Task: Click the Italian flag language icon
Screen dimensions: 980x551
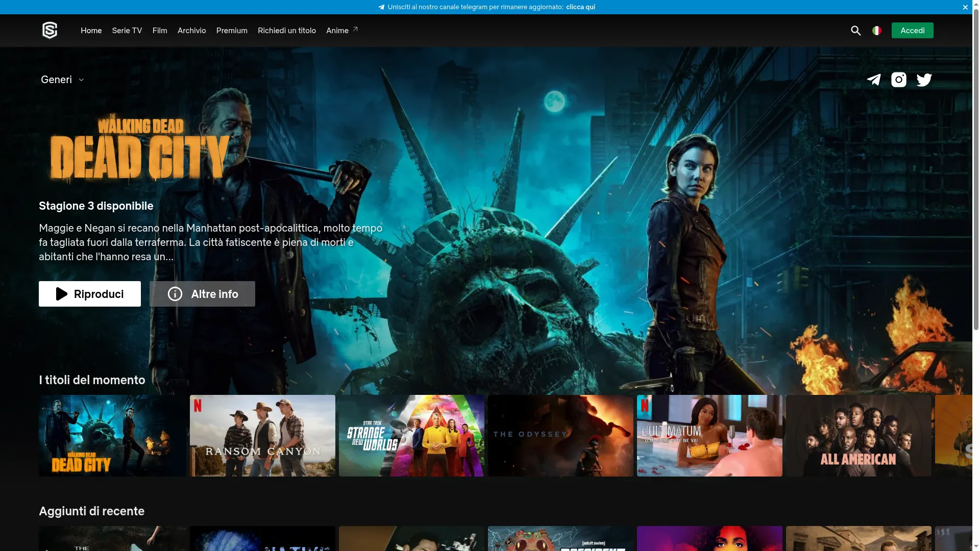Action: (x=877, y=31)
